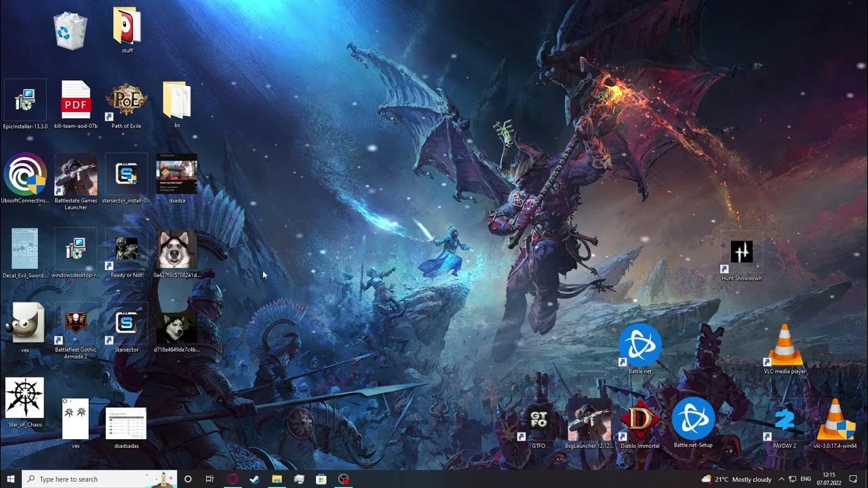Open the Windows Start menu
Screen dimensions: 868x488
[11, 479]
